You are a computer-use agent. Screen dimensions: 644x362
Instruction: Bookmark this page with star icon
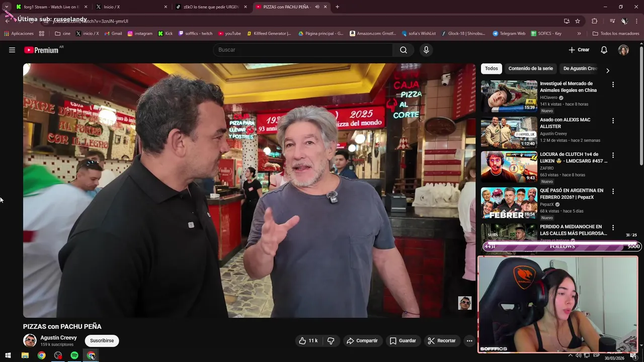click(578, 21)
